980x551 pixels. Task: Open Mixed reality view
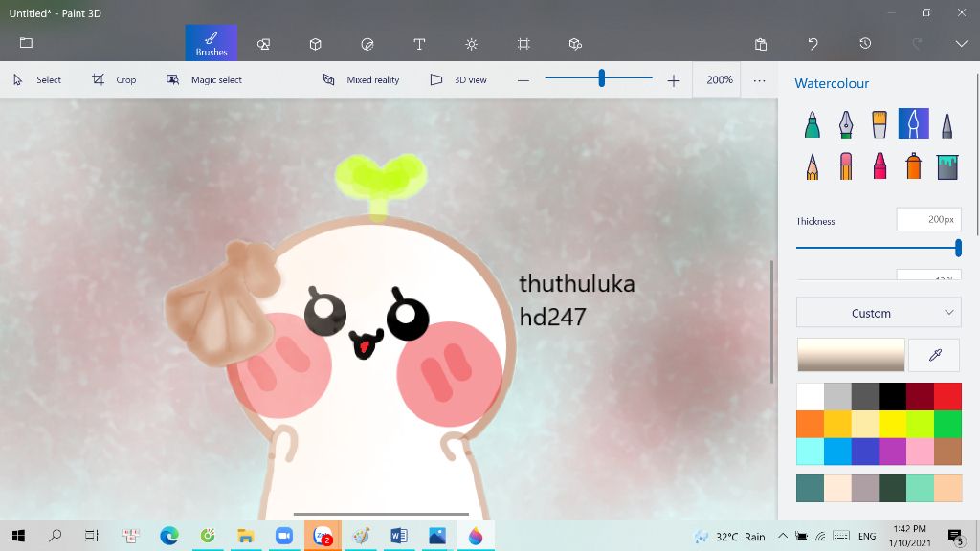(x=361, y=80)
